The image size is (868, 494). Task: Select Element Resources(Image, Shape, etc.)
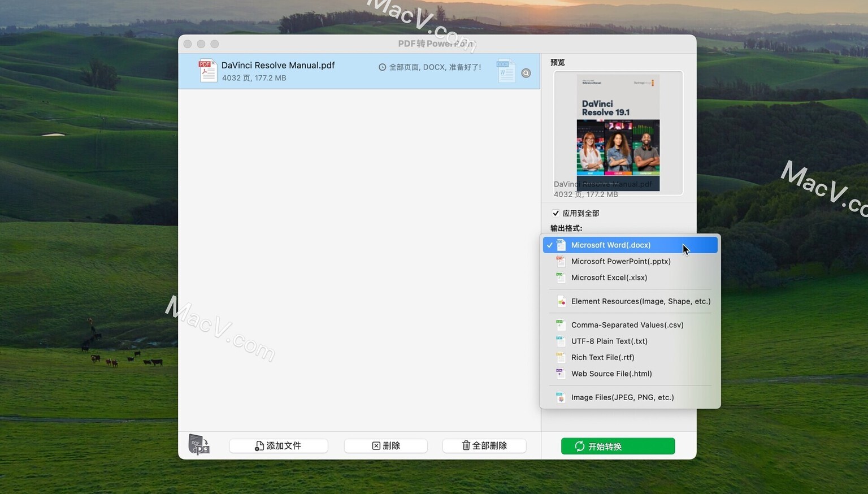pyautogui.click(x=630, y=301)
